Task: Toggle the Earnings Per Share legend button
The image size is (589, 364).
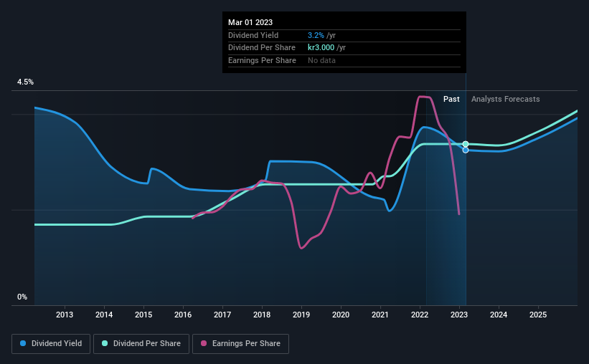Action: 240,344
